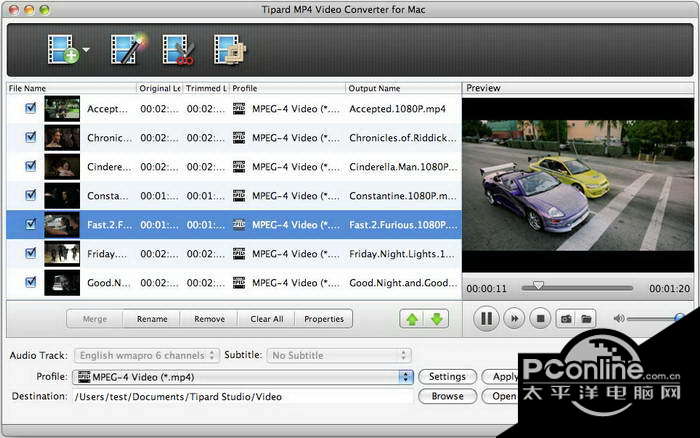700x438 pixels.
Task: Open the video Effect editing tool
Action: point(128,49)
